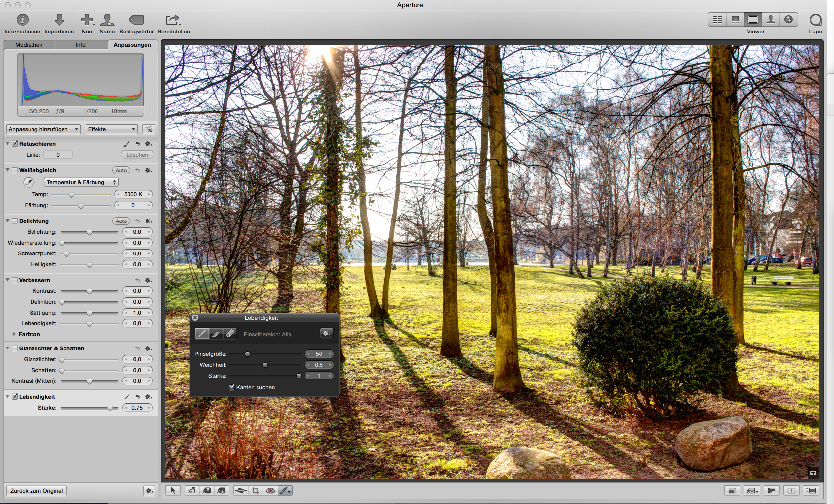Open Anpassung hinzufügen dropdown
The height and width of the screenshot is (504, 834).
[x=43, y=129]
